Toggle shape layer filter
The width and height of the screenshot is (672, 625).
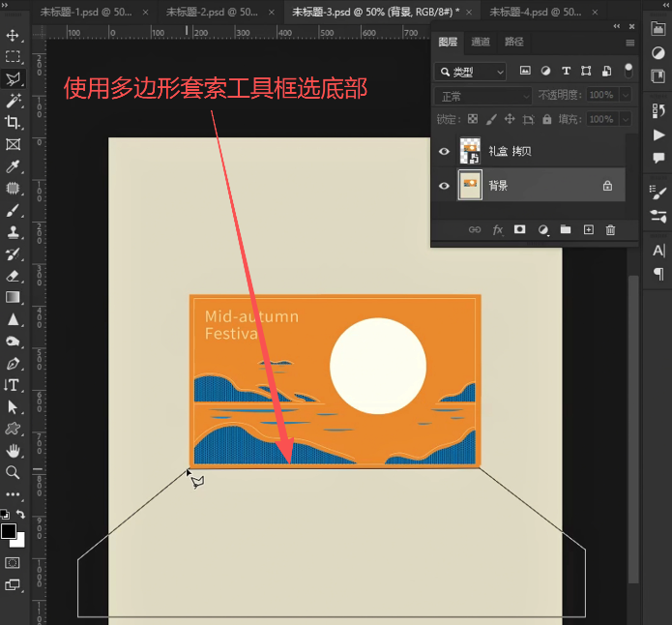tap(586, 71)
